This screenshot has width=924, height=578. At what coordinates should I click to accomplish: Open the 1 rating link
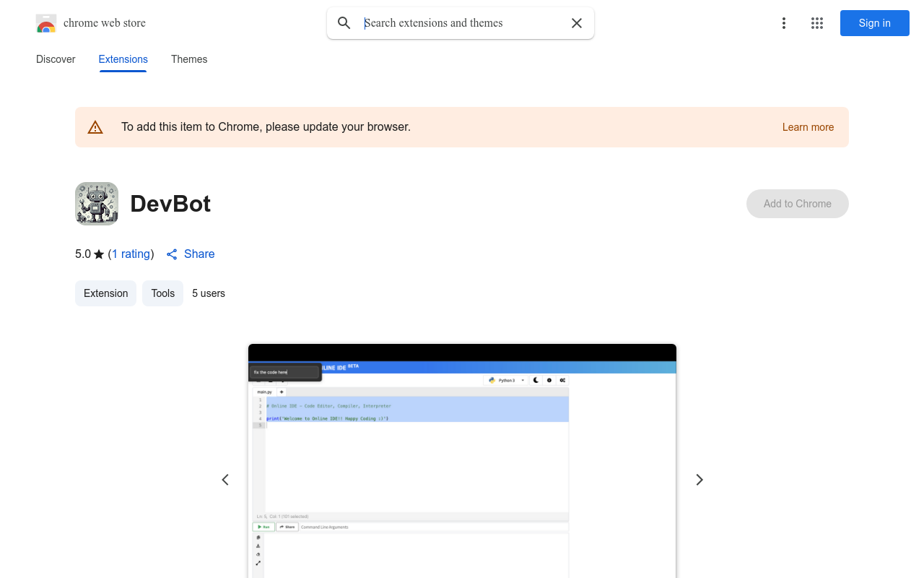131,254
